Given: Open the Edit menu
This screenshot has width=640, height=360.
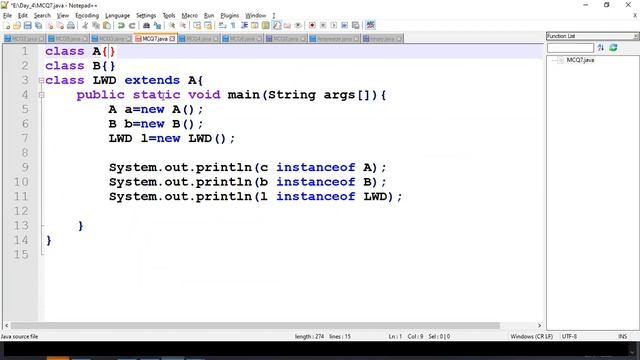Looking at the screenshot, I should (x=22, y=16).
